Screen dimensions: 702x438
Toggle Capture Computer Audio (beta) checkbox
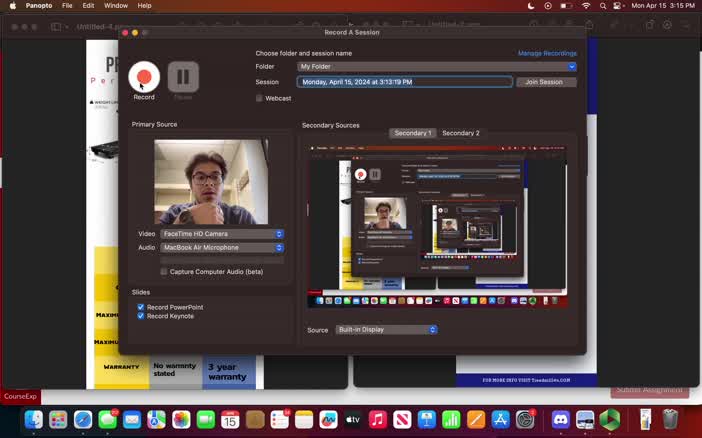coord(164,271)
